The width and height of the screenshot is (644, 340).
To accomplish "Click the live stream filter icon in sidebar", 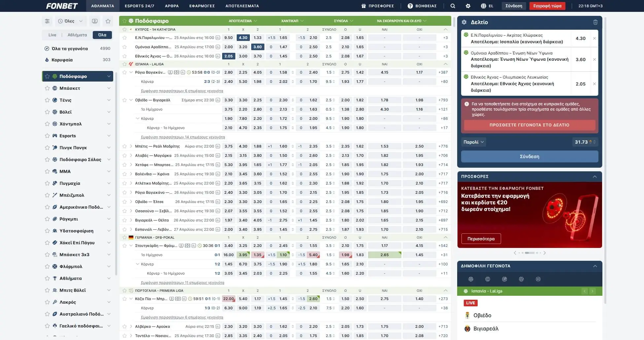I will coord(95,21).
